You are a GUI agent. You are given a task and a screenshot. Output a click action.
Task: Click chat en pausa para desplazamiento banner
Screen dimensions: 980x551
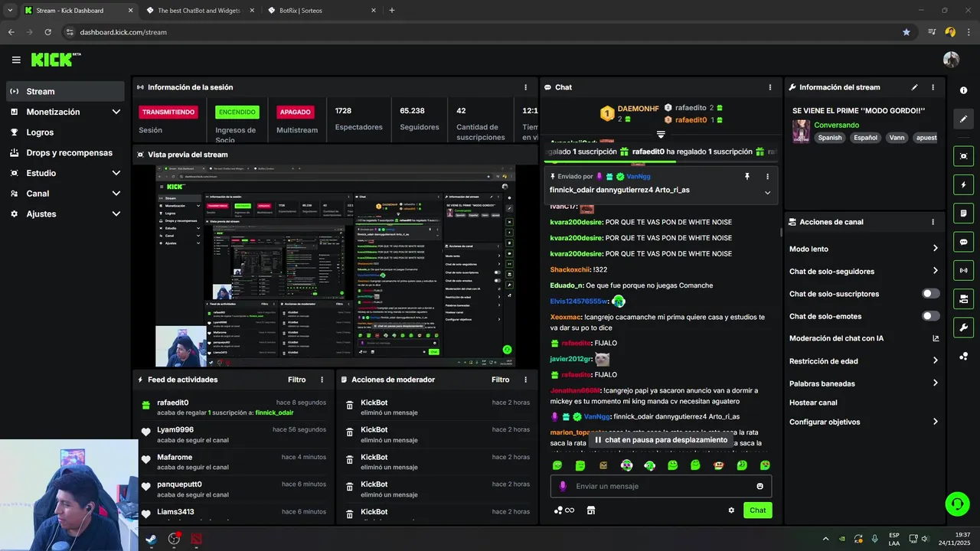click(661, 440)
